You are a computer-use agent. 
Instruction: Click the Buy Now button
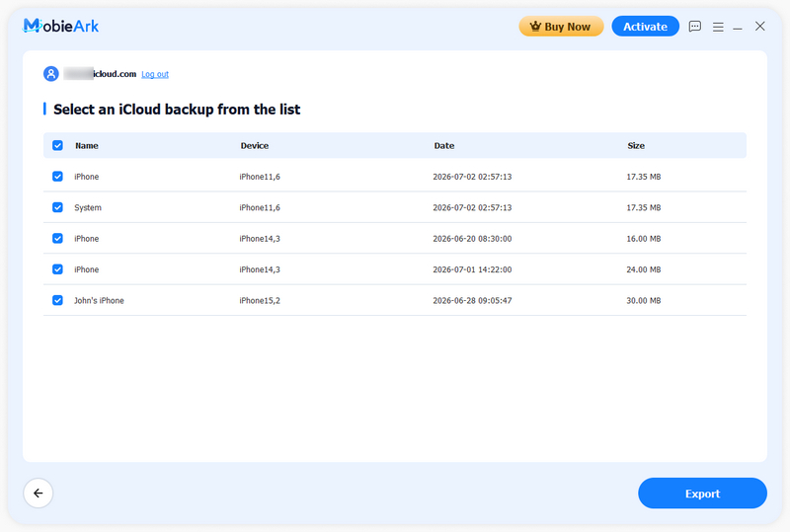coord(561,27)
